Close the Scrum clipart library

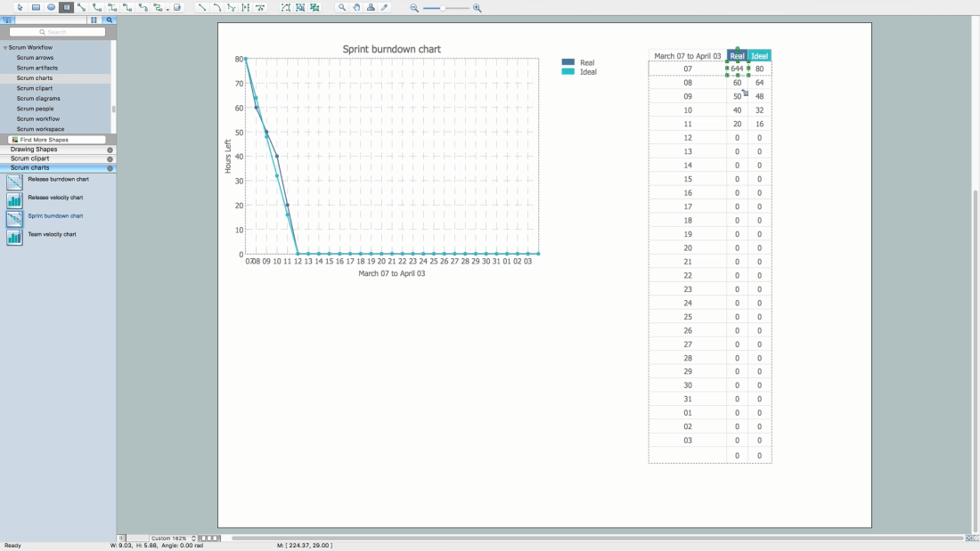(110, 158)
